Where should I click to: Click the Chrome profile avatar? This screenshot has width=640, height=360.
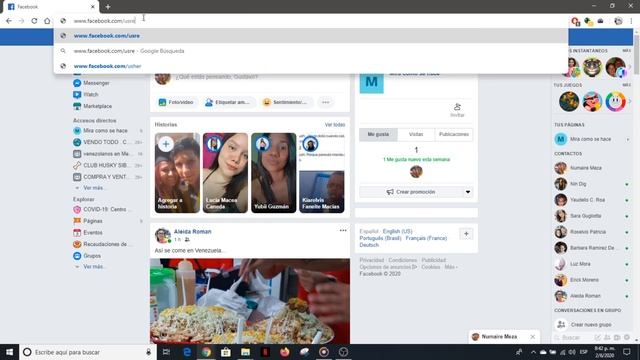(x=618, y=21)
